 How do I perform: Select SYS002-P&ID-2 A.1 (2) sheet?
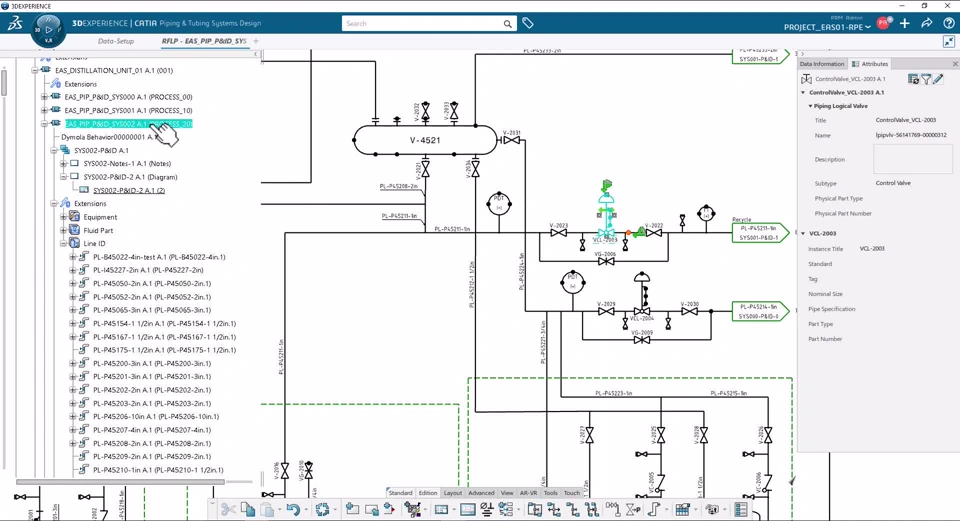pos(129,190)
